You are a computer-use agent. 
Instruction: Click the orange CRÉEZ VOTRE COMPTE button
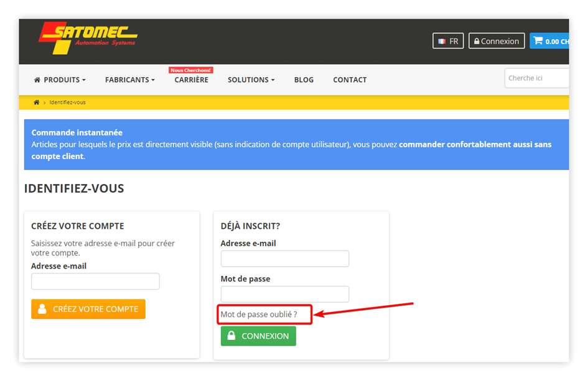pos(88,309)
